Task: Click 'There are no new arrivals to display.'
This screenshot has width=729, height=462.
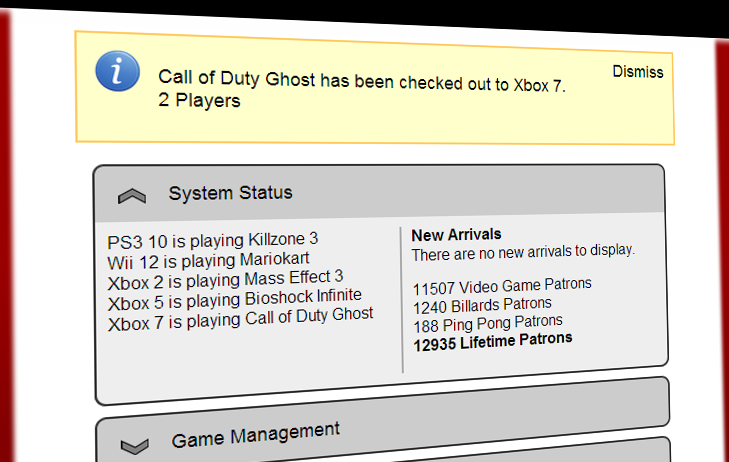Action: [523, 252]
